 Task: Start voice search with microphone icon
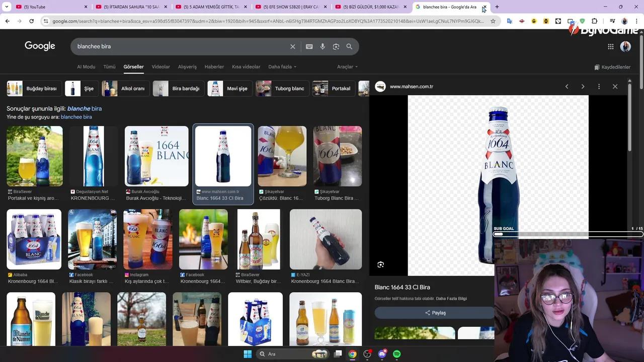click(323, 46)
